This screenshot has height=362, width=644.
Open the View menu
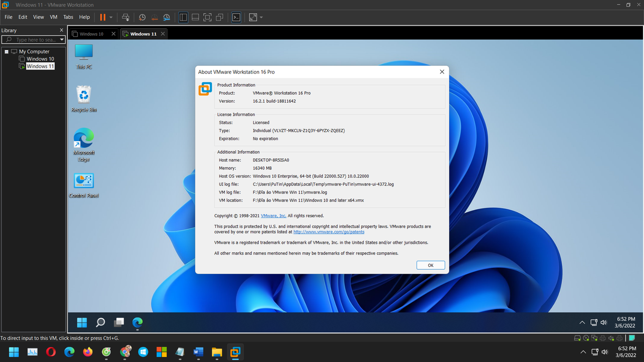39,17
